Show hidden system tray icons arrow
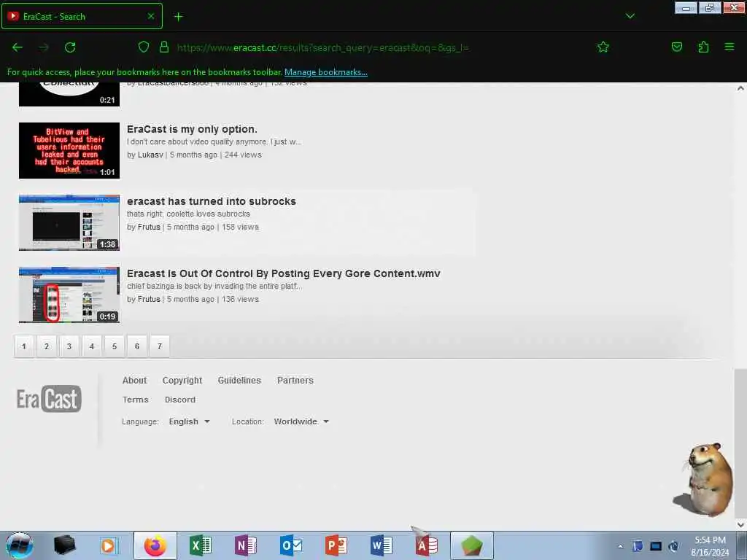 coord(620,546)
